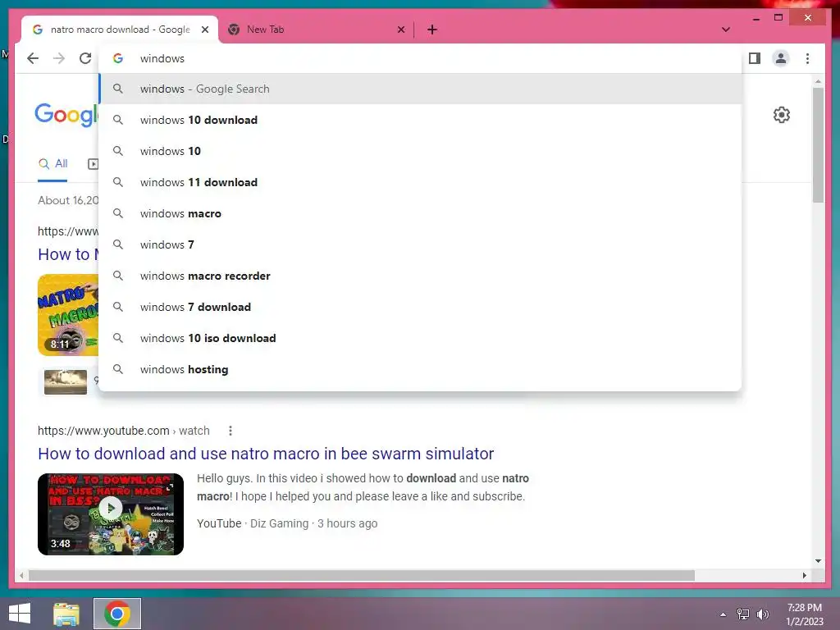Play the 3:48 video thumbnail
Viewport: 840px width, 630px height.
pos(111,514)
